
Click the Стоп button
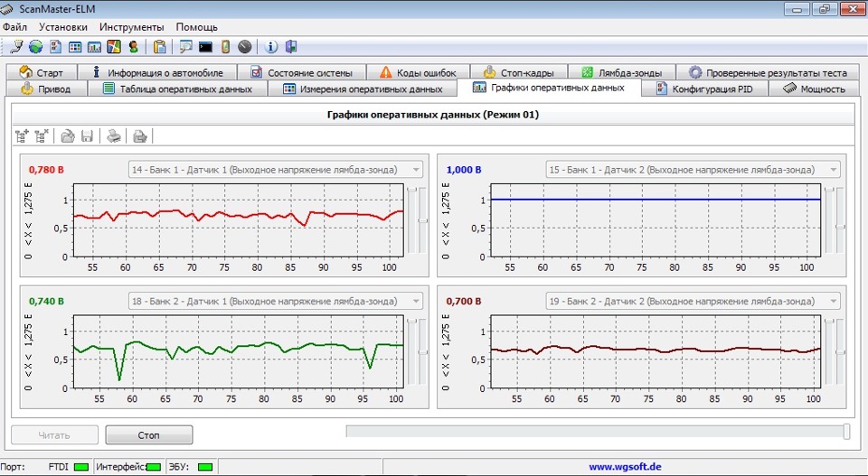point(149,435)
